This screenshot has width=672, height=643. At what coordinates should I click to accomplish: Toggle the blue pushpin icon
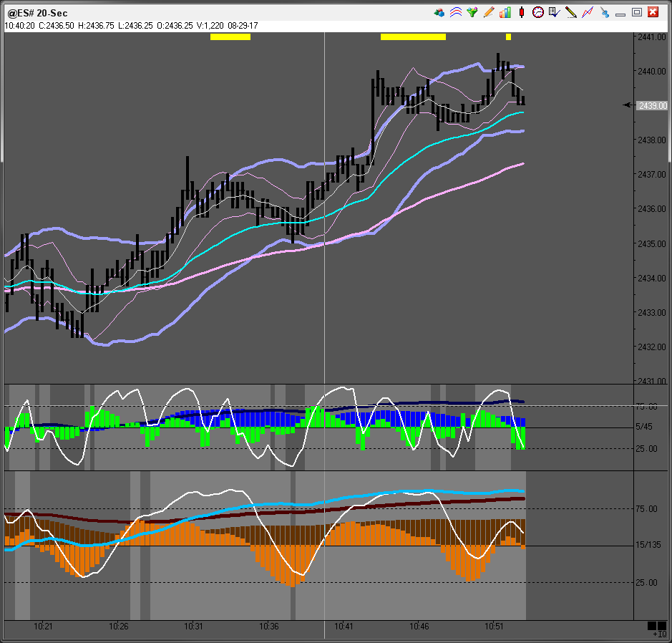click(x=604, y=12)
